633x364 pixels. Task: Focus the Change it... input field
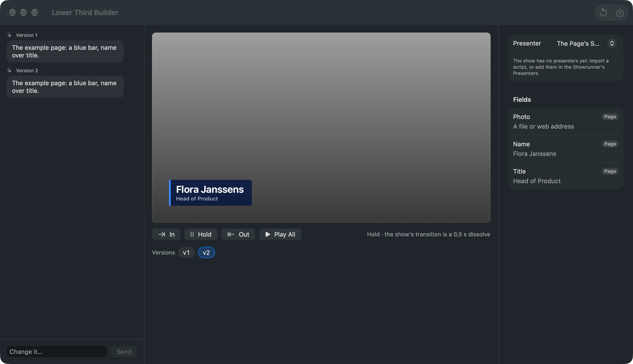[57, 352]
